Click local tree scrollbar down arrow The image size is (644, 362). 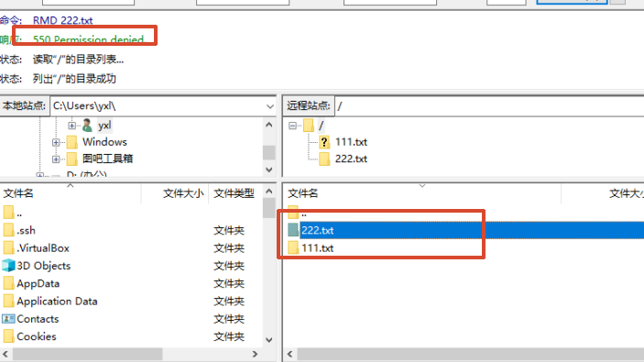click(269, 170)
